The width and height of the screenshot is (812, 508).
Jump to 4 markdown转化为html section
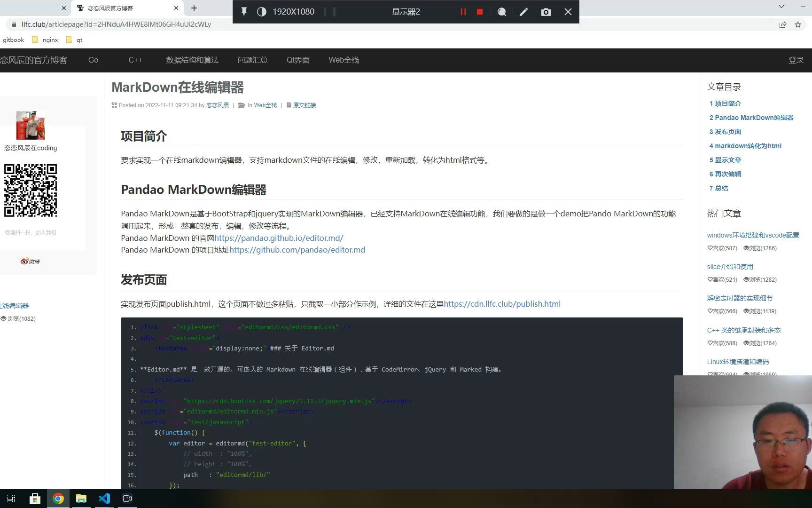(x=745, y=146)
